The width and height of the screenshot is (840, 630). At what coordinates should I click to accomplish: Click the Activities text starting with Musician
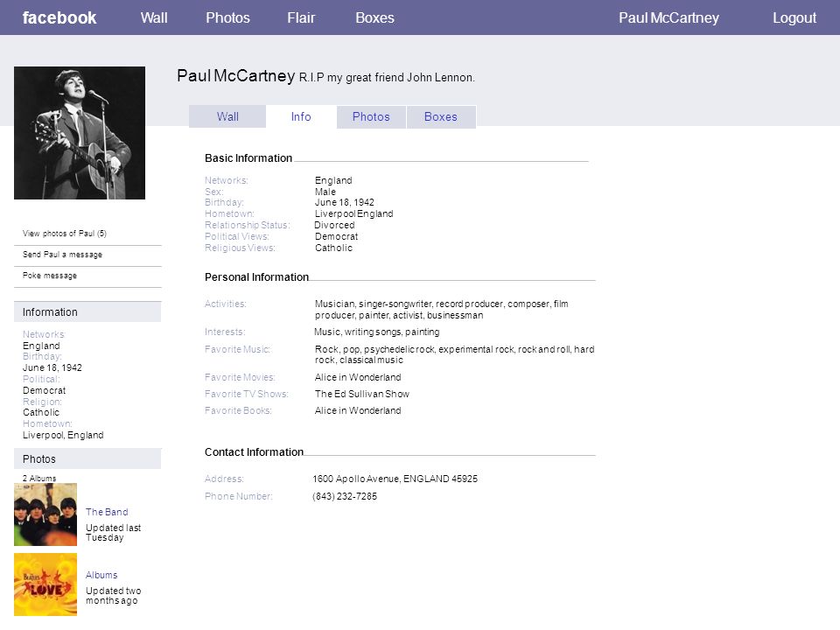[441, 310]
